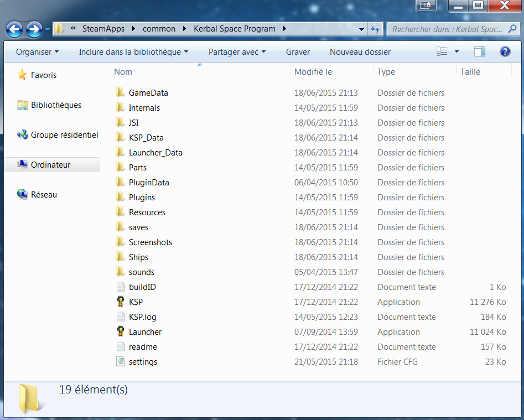524x420 pixels.
Task: Click the Fichier CFG type cell
Action: [397, 362]
